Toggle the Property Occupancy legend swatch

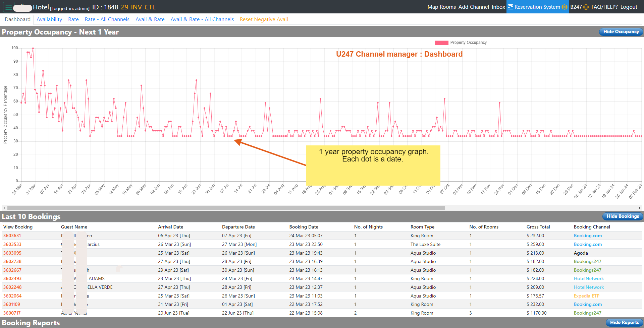(x=441, y=43)
